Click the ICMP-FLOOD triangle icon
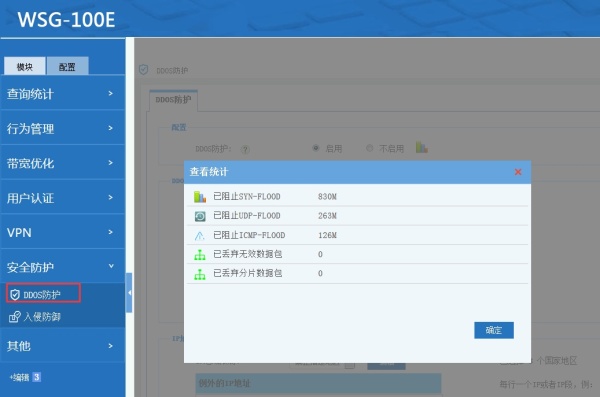Screen dimensions: 600x397 [x=200, y=235]
